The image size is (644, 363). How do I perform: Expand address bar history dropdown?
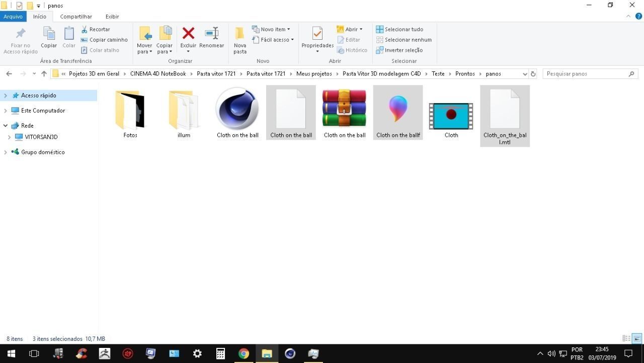tap(525, 74)
